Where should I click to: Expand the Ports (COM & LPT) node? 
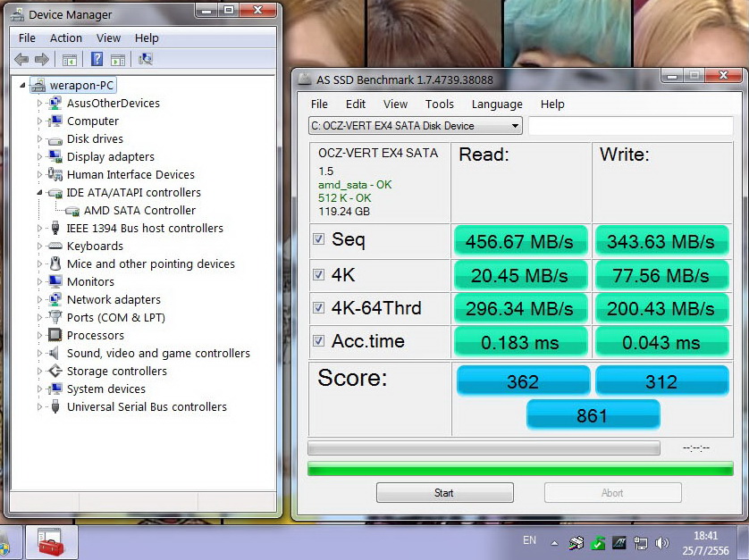coord(39,317)
